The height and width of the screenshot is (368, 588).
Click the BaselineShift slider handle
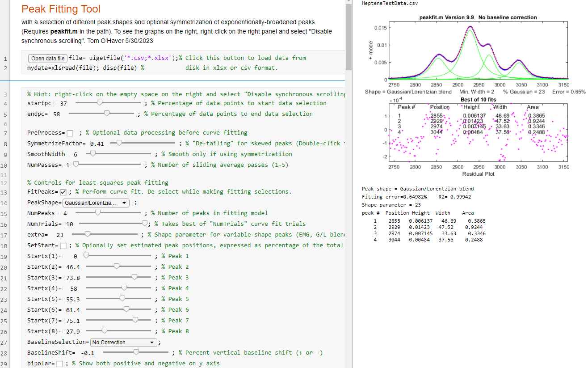(136, 353)
